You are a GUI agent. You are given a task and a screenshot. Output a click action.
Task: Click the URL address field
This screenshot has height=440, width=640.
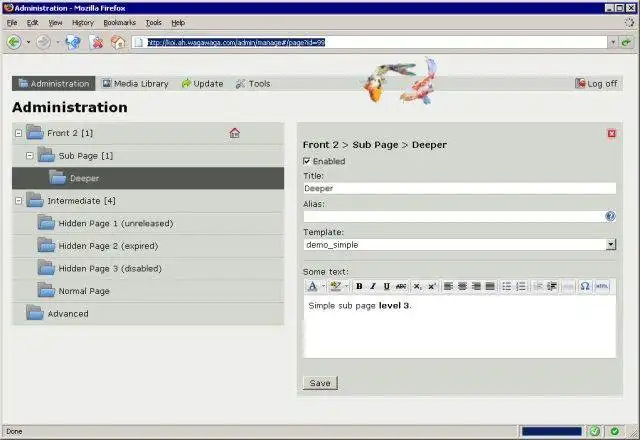(x=369, y=42)
